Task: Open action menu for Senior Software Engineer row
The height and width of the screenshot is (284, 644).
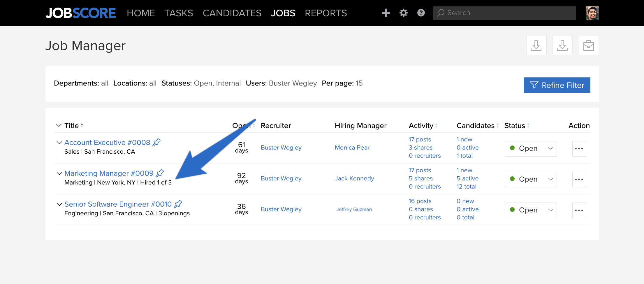Action: click(579, 210)
